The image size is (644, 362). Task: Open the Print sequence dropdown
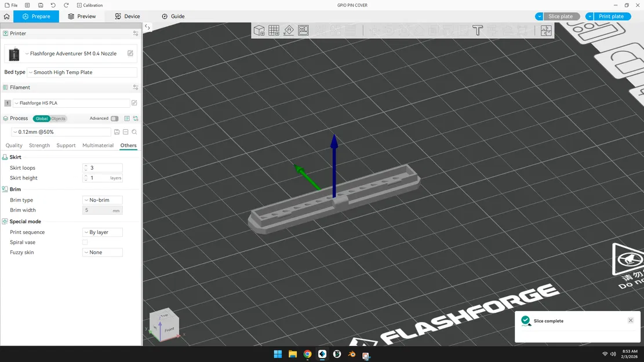pyautogui.click(x=103, y=232)
